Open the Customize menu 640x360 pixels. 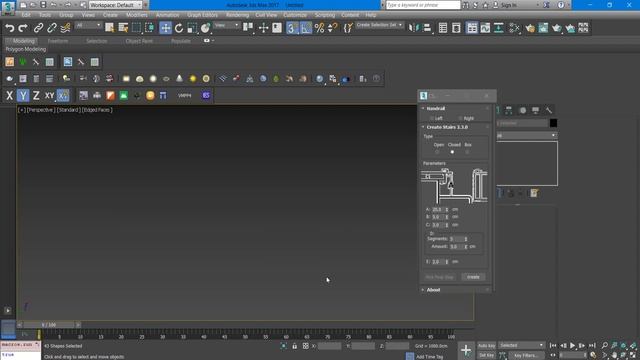pos(295,15)
